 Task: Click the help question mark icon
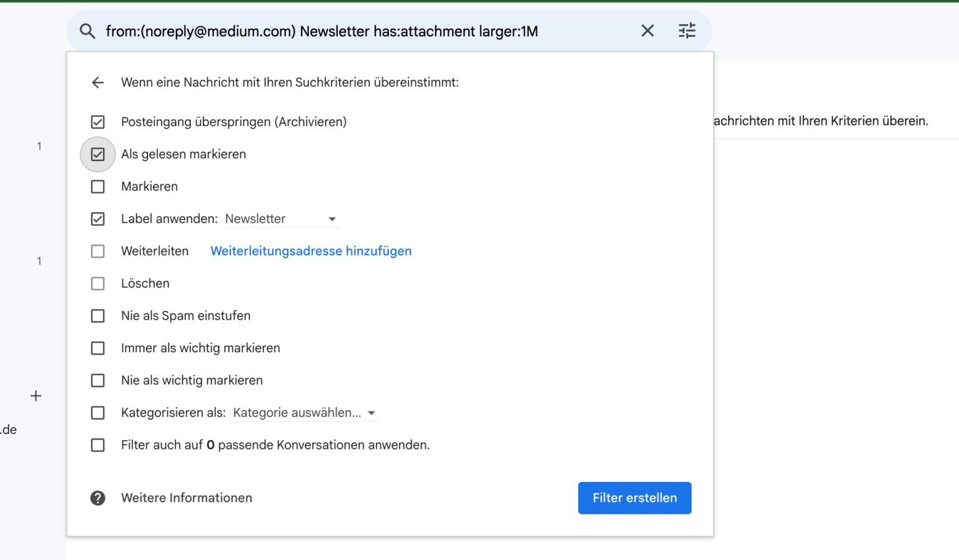point(98,498)
